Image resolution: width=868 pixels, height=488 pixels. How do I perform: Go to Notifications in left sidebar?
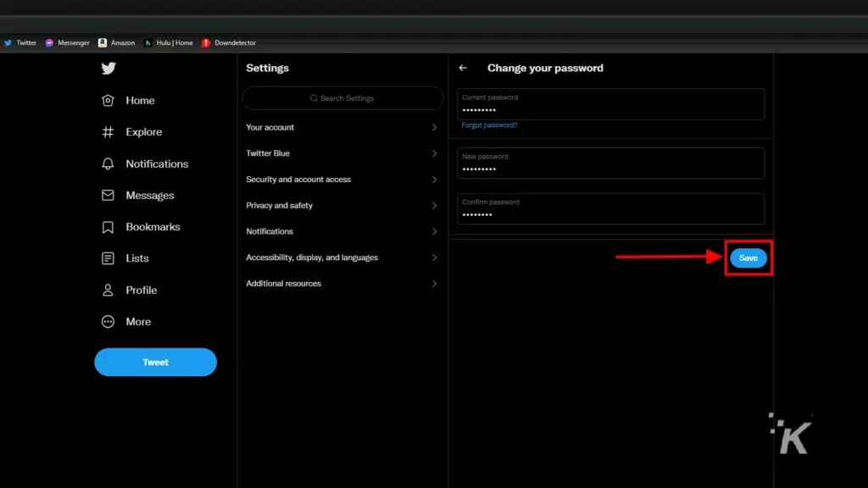157,164
